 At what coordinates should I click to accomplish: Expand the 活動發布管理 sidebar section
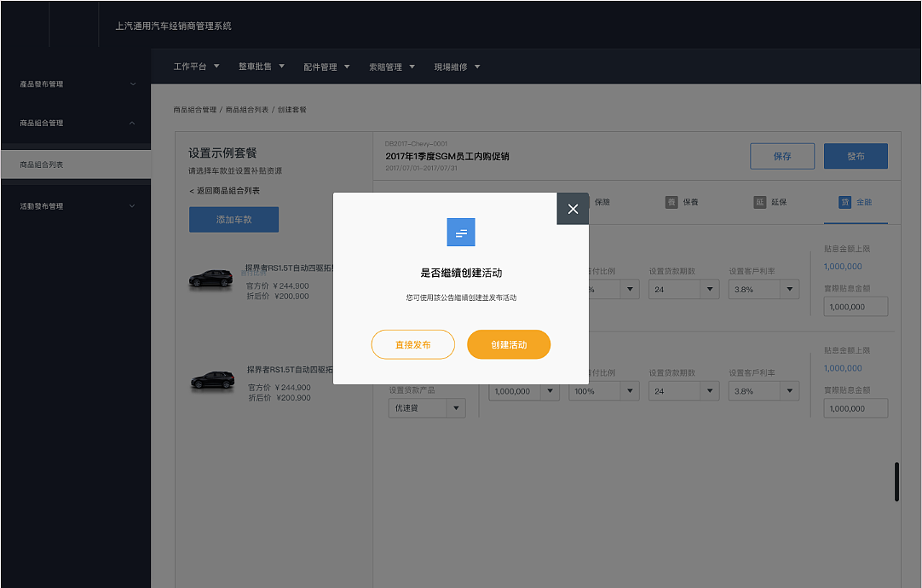click(76, 205)
